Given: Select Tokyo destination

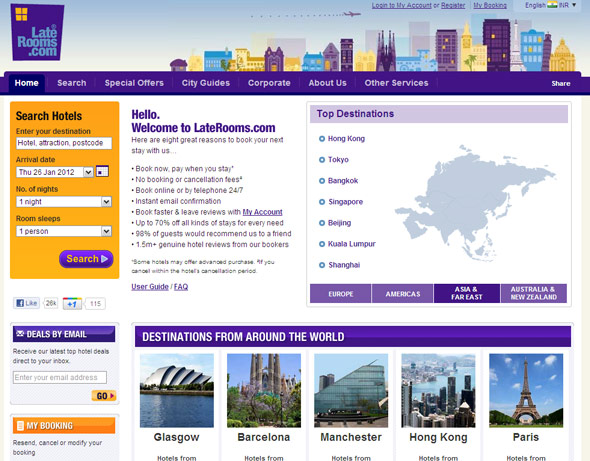Looking at the screenshot, I should 338,160.
